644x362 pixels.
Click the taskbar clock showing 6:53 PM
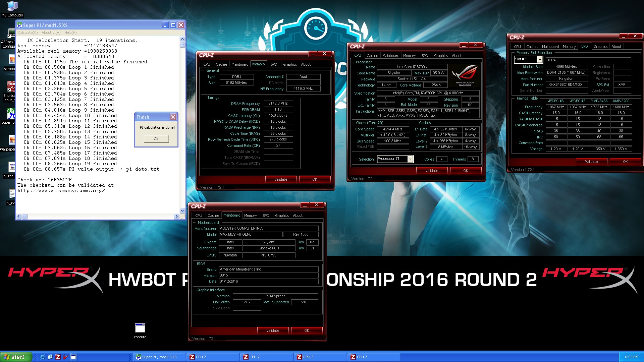631,357
